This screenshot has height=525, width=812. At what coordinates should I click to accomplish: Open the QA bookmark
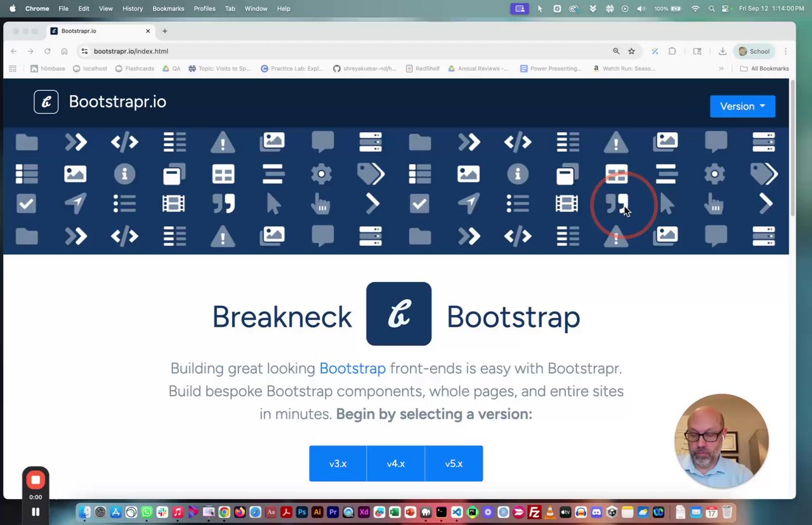click(171, 69)
